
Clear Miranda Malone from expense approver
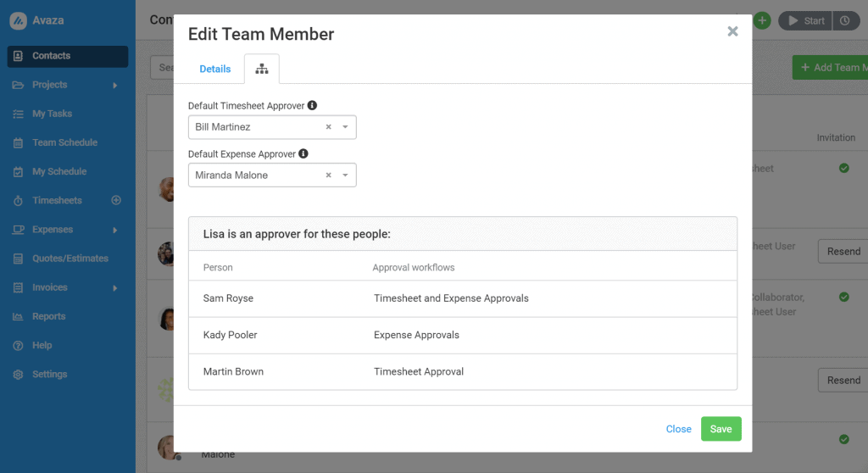click(328, 175)
